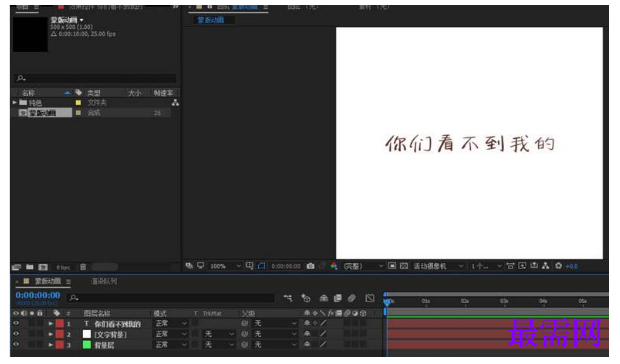The height and width of the screenshot is (364, 620).
Task: Click the pick whip icon of layer 3
Action: (x=244, y=345)
